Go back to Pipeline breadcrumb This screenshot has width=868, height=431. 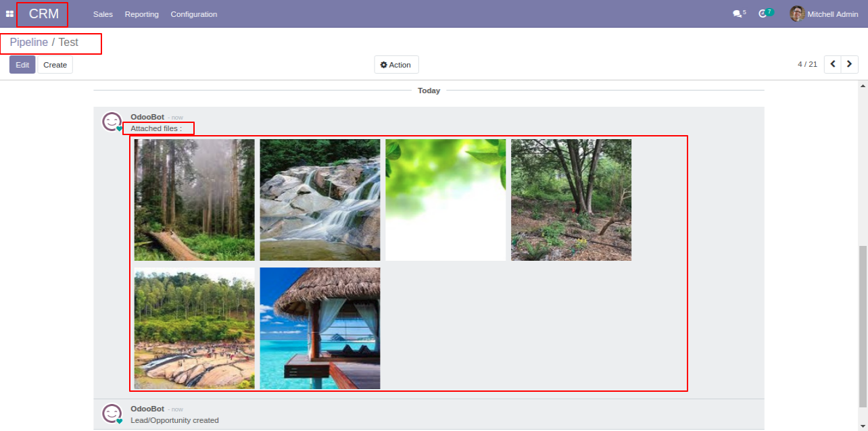click(x=28, y=42)
